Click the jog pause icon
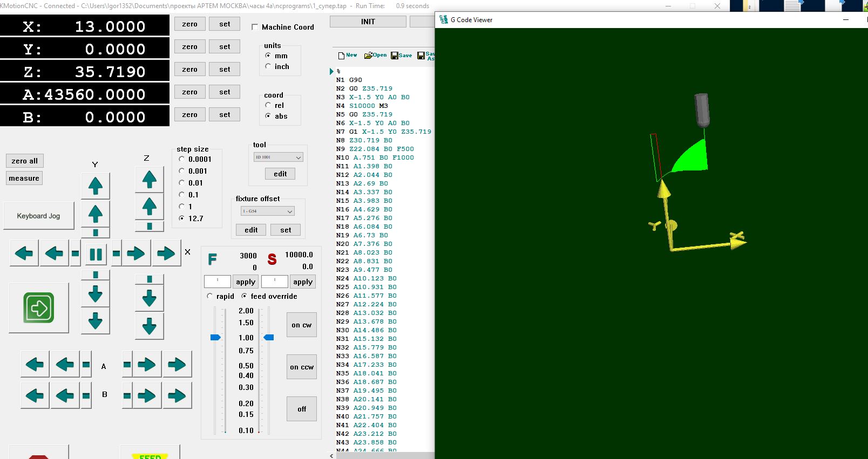 (96, 254)
